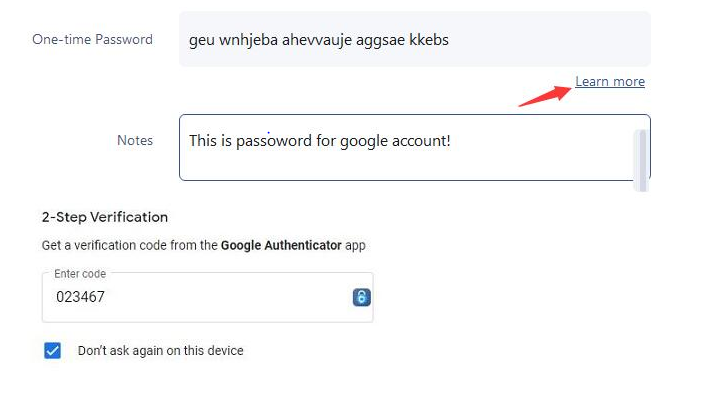The image size is (706, 418).
Task: Click the 2-Step Verification heading
Action: point(104,217)
